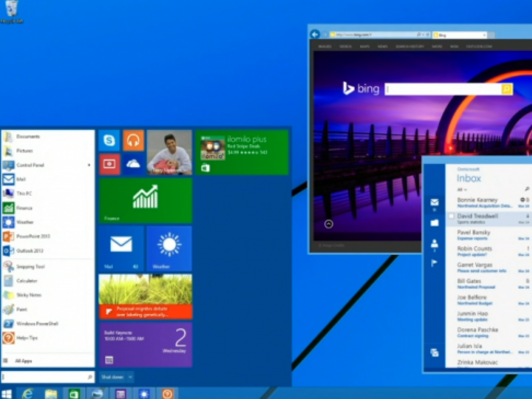Launch Mail from the Start menu list

(x=47, y=179)
